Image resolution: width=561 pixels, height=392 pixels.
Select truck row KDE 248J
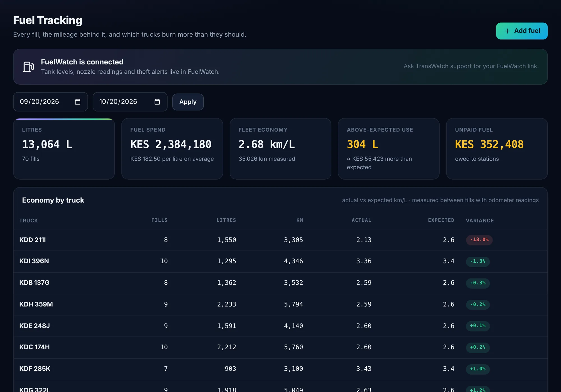point(280,326)
